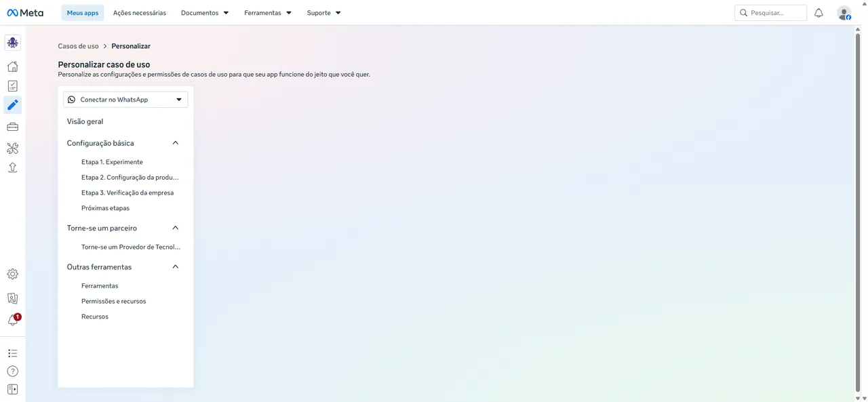The image size is (868, 402).
Task: Open the wrench and screwdriver tools icon
Action: pos(12,148)
